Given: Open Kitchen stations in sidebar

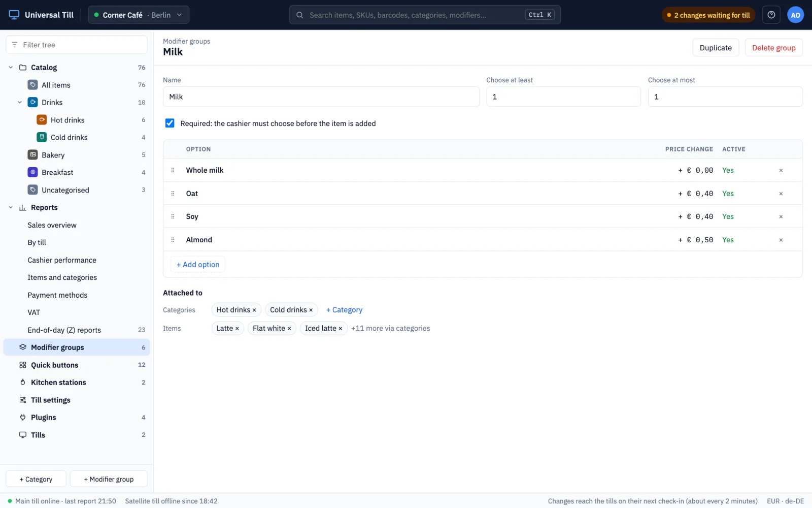Looking at the screenshot, I should coord(77,383).
